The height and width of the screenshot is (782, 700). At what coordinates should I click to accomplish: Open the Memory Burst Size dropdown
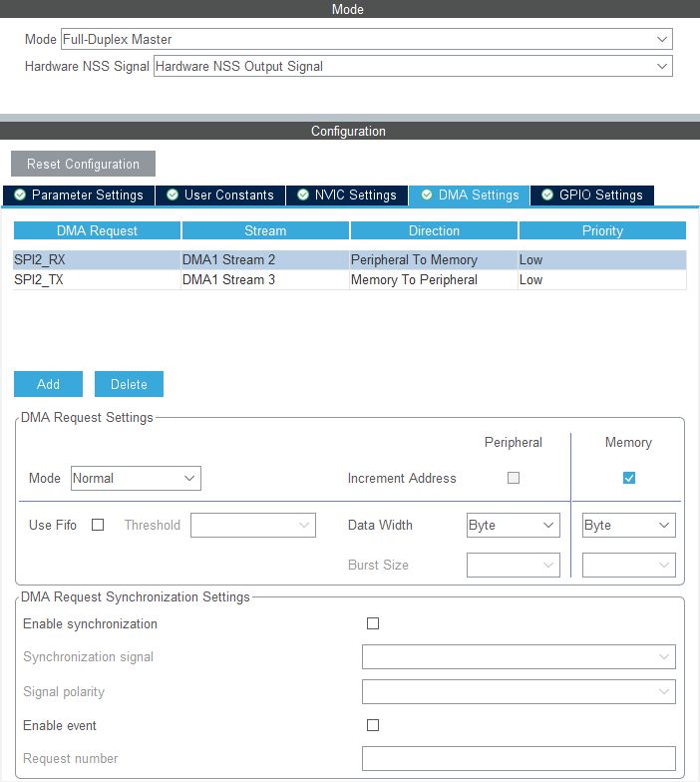[628, 565]
